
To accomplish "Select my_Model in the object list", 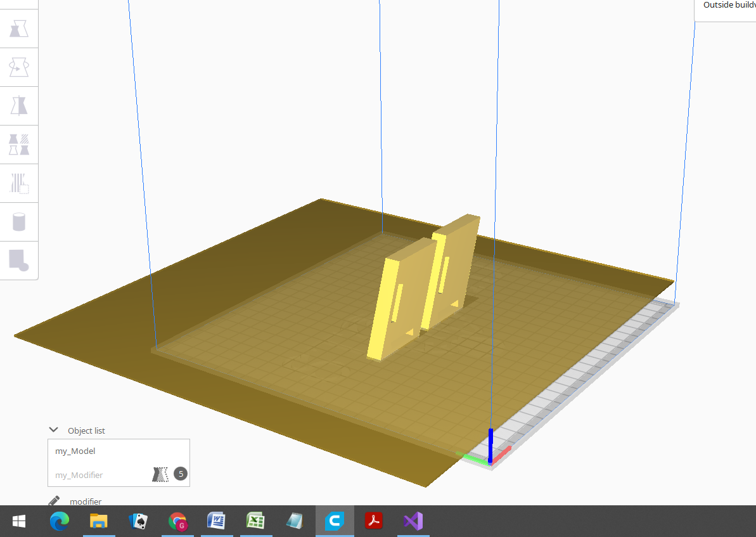I will pos(119,451).
